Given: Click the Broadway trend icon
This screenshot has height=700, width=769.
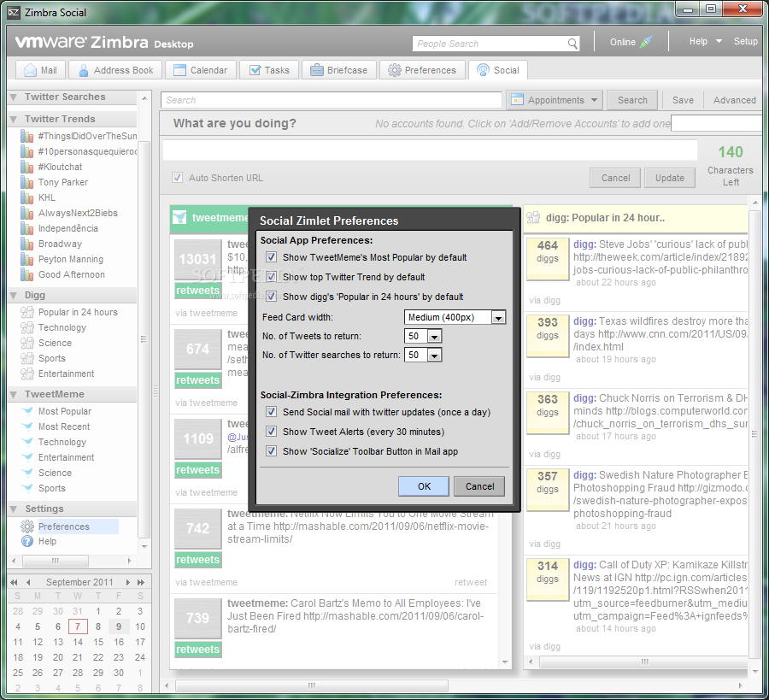Looking at the screenshot, I should point(27,244).
